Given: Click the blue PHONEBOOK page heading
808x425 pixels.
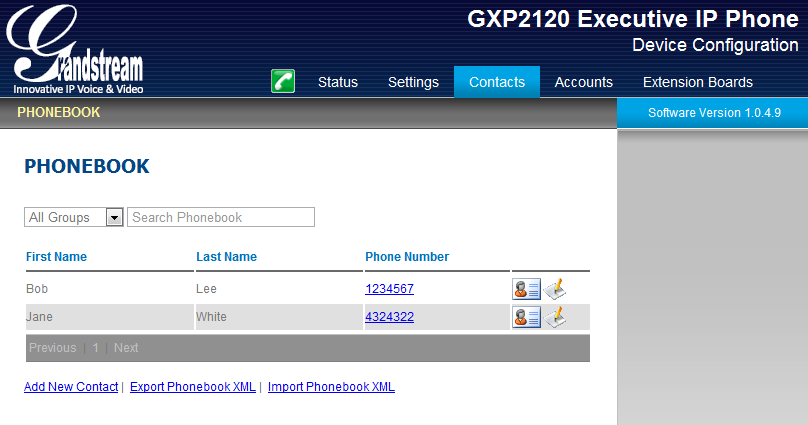Looking at the screenshot, I should tap(87, 166).
